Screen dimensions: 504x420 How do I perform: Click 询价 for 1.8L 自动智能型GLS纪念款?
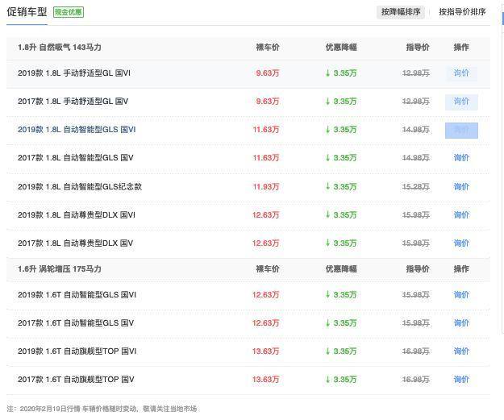461,187
